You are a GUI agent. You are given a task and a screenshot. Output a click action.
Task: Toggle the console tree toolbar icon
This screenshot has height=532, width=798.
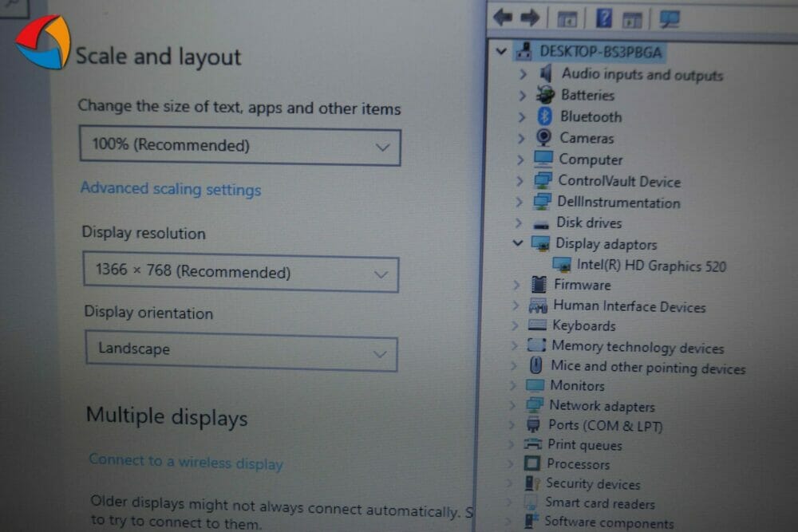pyautogui.click(x=567, y=19)
